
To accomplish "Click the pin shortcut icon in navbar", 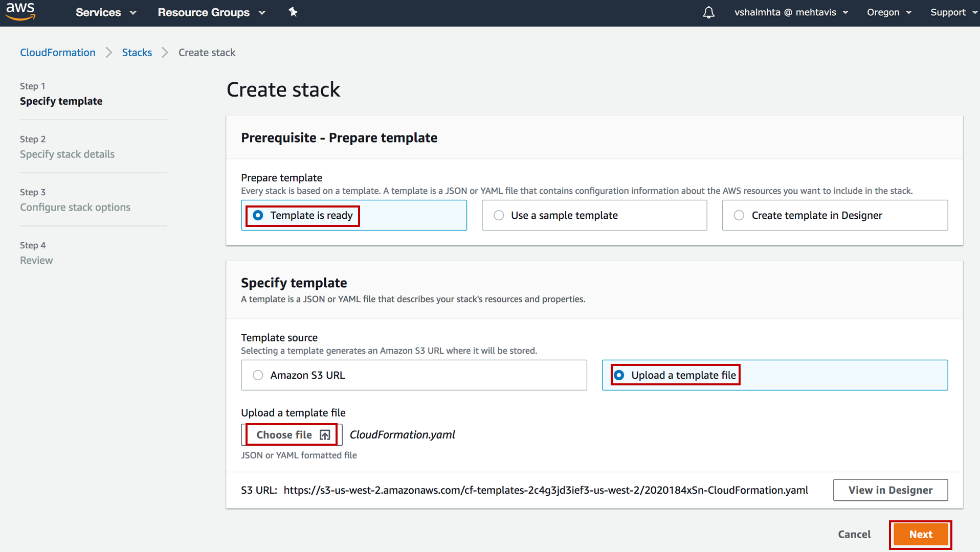I will [293, 12].
